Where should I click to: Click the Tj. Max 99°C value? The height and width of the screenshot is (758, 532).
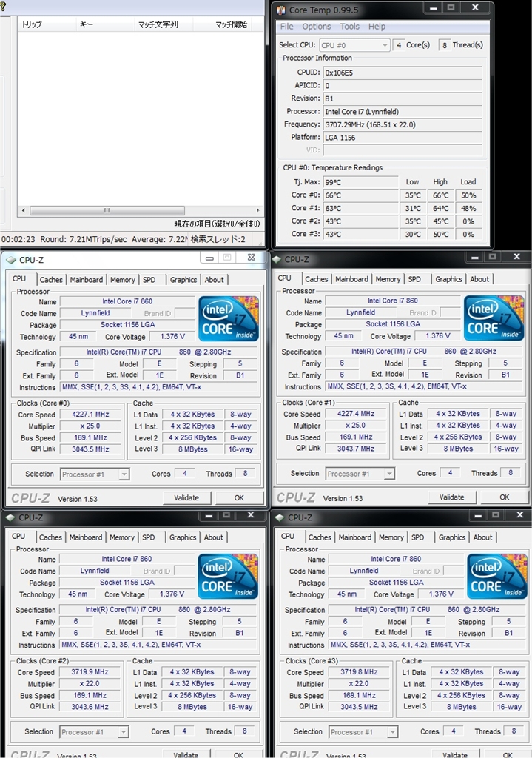[361, 182]
